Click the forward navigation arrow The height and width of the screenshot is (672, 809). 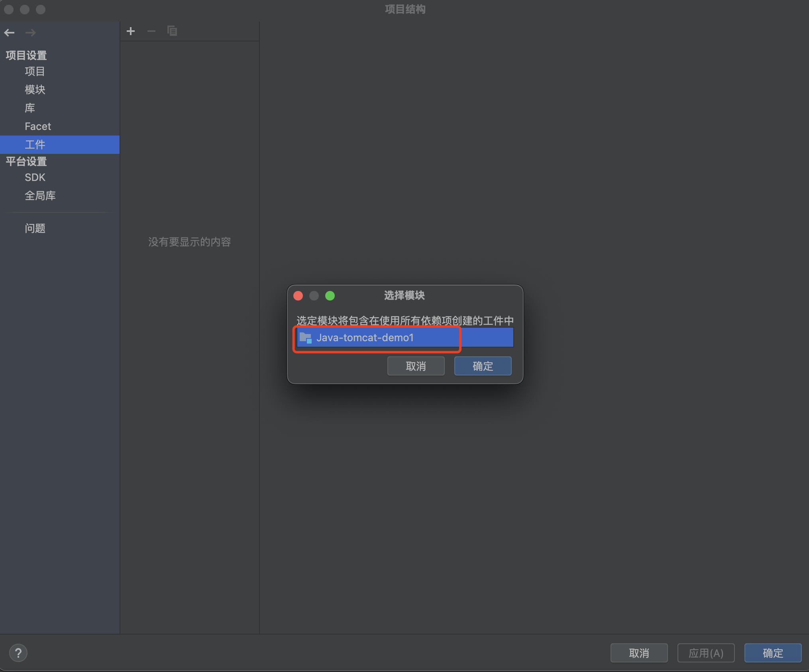tap(31, 33)
